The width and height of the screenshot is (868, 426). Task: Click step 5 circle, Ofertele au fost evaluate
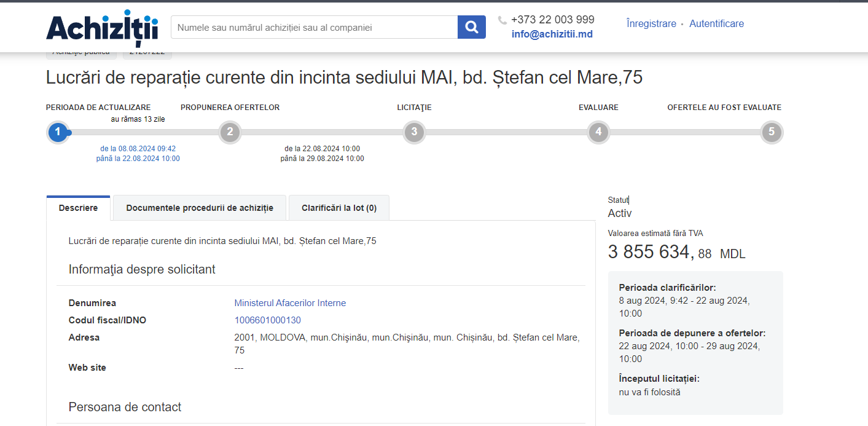[772, 132]
